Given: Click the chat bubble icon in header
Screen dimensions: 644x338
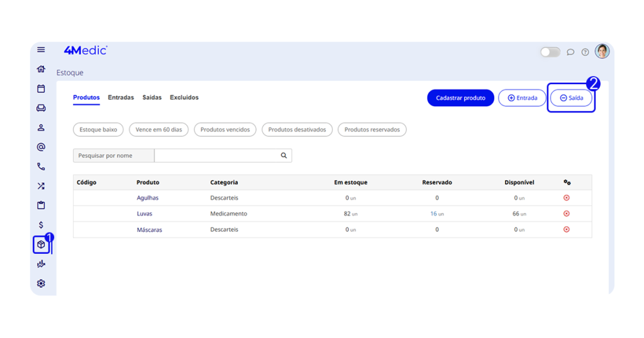Looking at the screenshot, I should click(570, 52).
